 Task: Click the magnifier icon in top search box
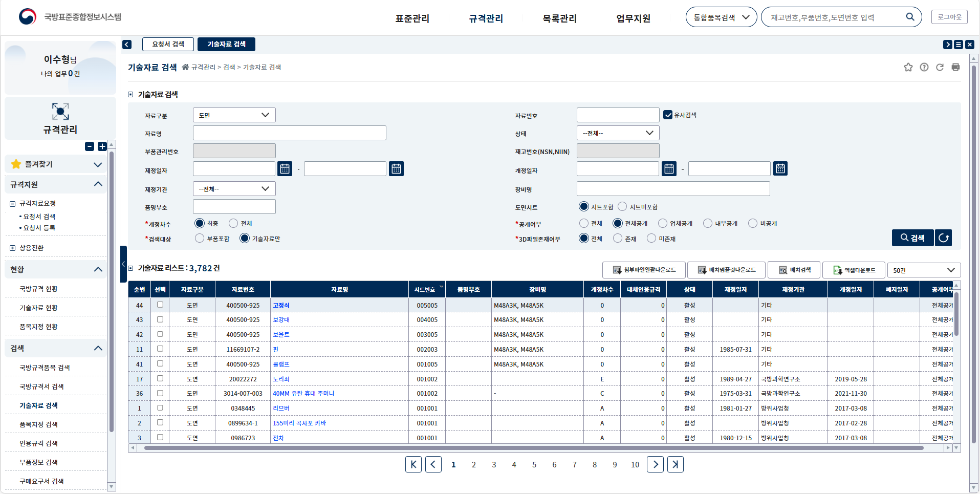(x=910, y=17)
